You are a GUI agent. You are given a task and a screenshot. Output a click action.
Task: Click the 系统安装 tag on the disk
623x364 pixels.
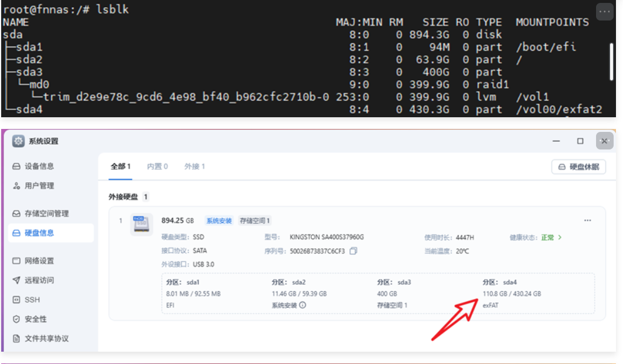(x=219, y=220)
